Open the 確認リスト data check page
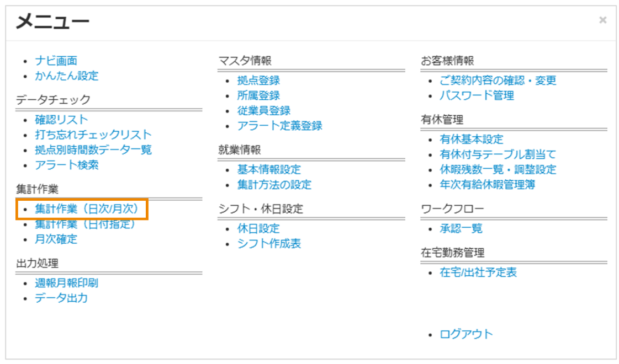This screenshot has width=619, height=364. pyautogui.click(x=61, y=119)
